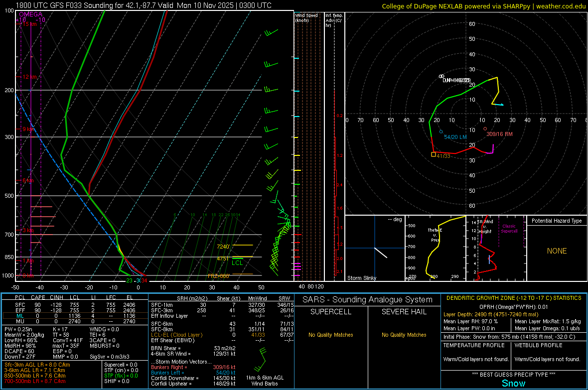Click the Inital Phase: Snow line

pos(509,337)
